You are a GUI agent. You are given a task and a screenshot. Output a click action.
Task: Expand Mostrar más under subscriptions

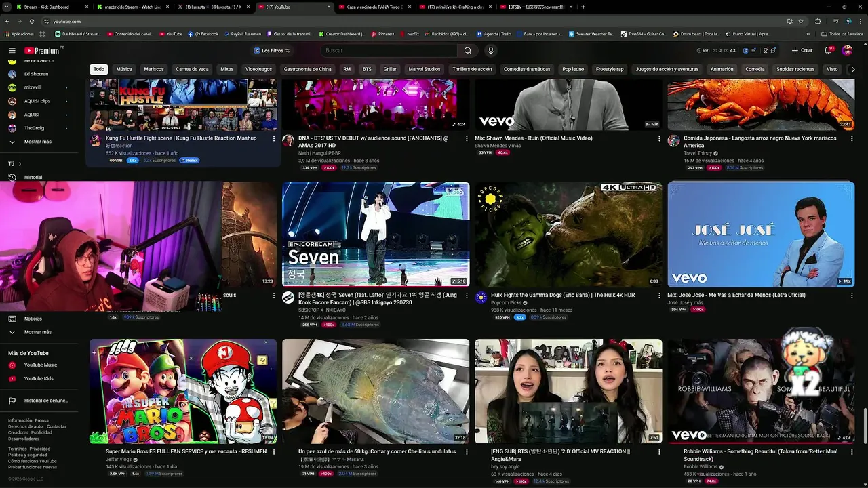coord(37,142)
